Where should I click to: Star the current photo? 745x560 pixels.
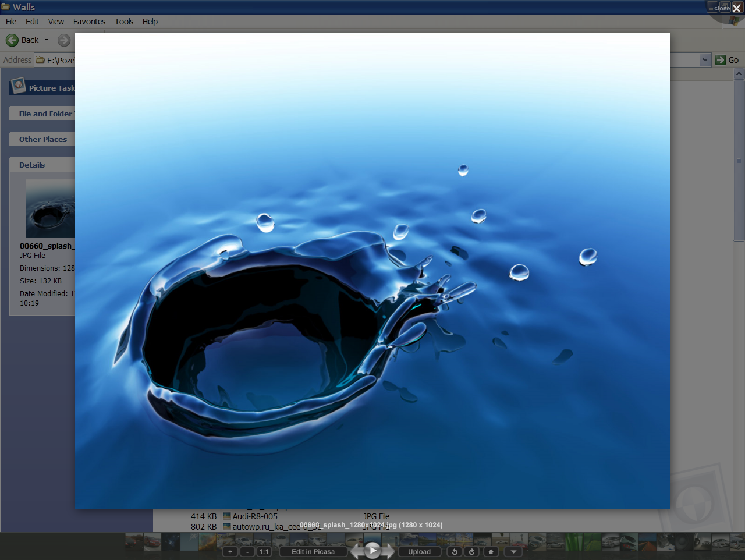[491, 551]
